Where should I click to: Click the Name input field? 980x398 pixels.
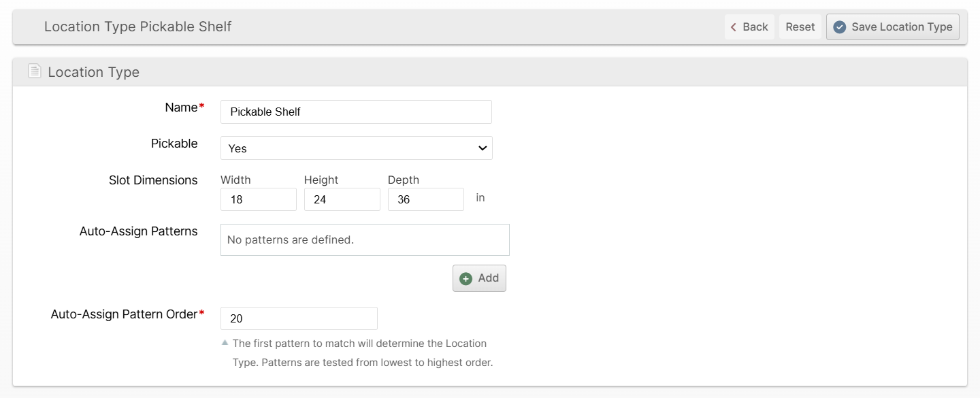coord(356,112)
